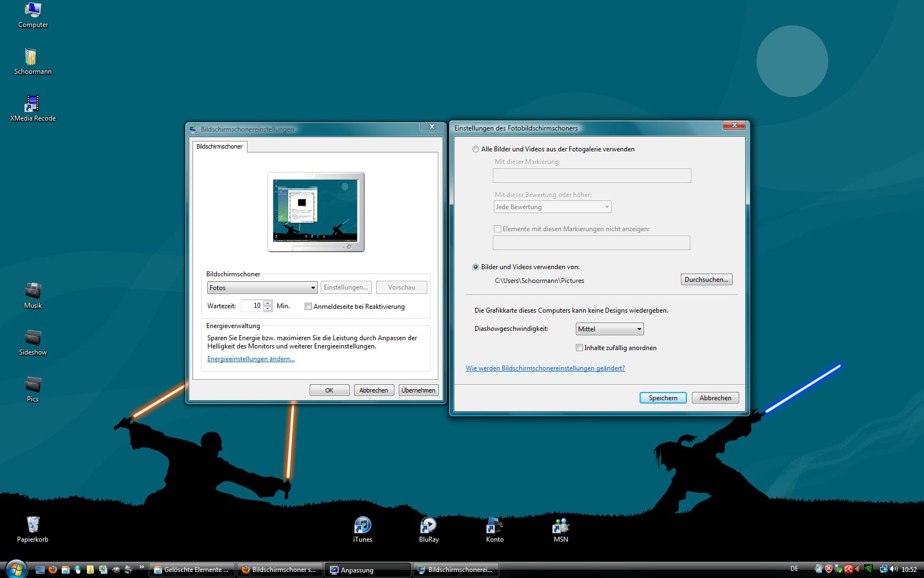Image resolution: width=924 pixels, height=578 pixels.
Task: Click Durchsuchen to choose folder
Action: click(706, 280)
